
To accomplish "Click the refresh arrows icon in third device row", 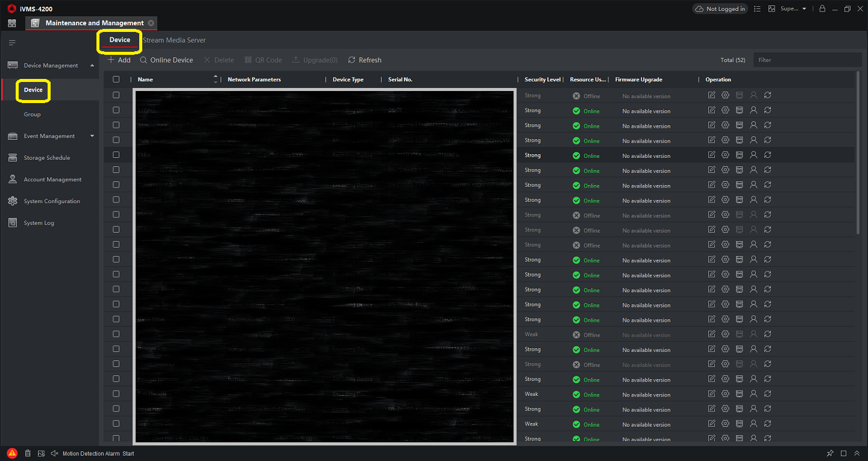I will tap(767, 125).
